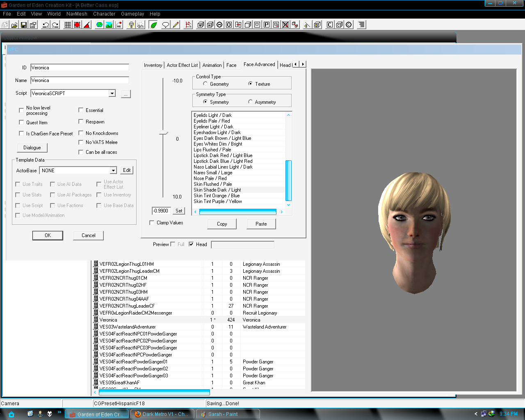Click the red triangle toolbar icon
Image resolution: width=525 pixels, height=420 pixels.
pyautogui.click(x=87, y=25)
